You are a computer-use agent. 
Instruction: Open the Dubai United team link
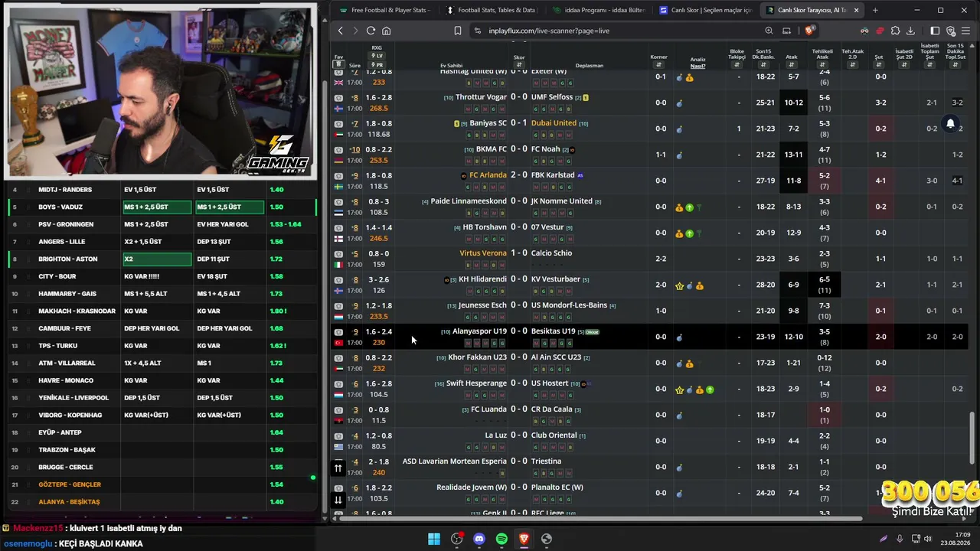pos(554,123)
